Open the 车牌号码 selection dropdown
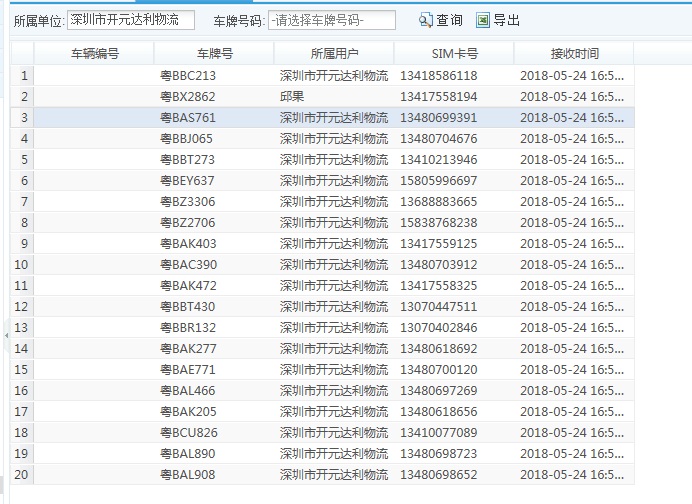This screenshot has width=692, height=504. [332, 20]
